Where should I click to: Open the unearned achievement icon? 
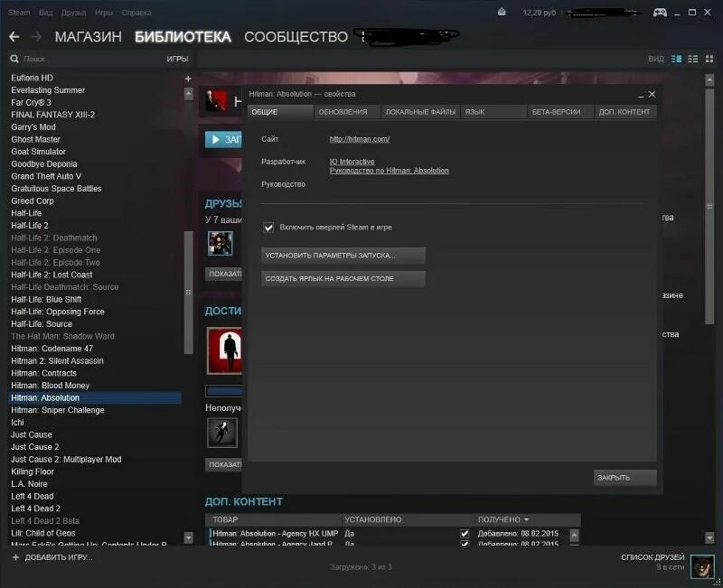[222, 433]
